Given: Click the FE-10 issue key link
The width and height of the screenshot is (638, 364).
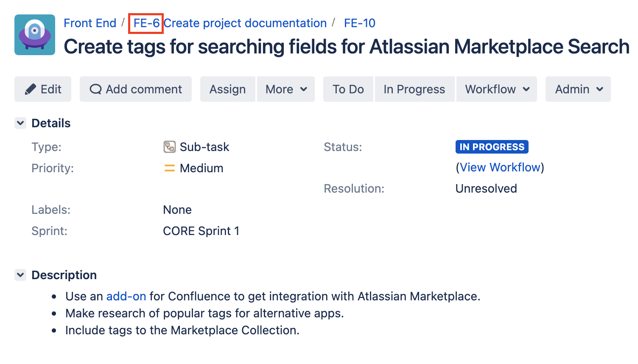Looking at the screenshot, I should (359, 23).
